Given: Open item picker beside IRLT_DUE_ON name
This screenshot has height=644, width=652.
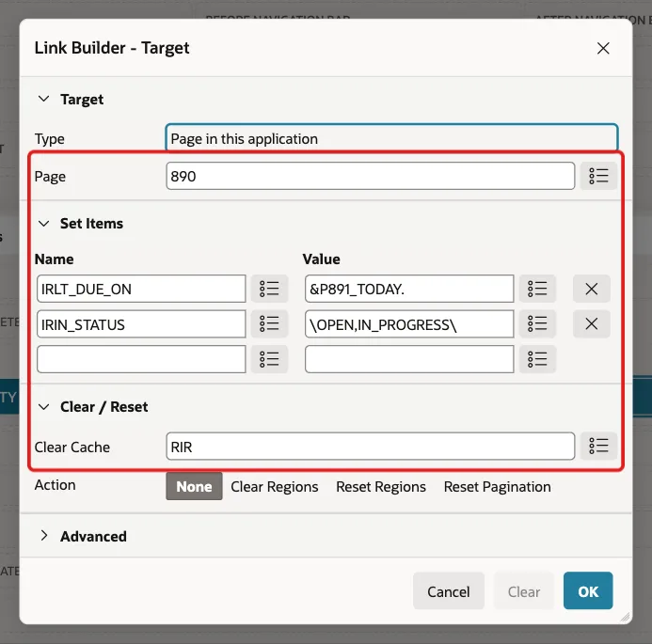Looking at the screenshot, I should tap(269, 289).
